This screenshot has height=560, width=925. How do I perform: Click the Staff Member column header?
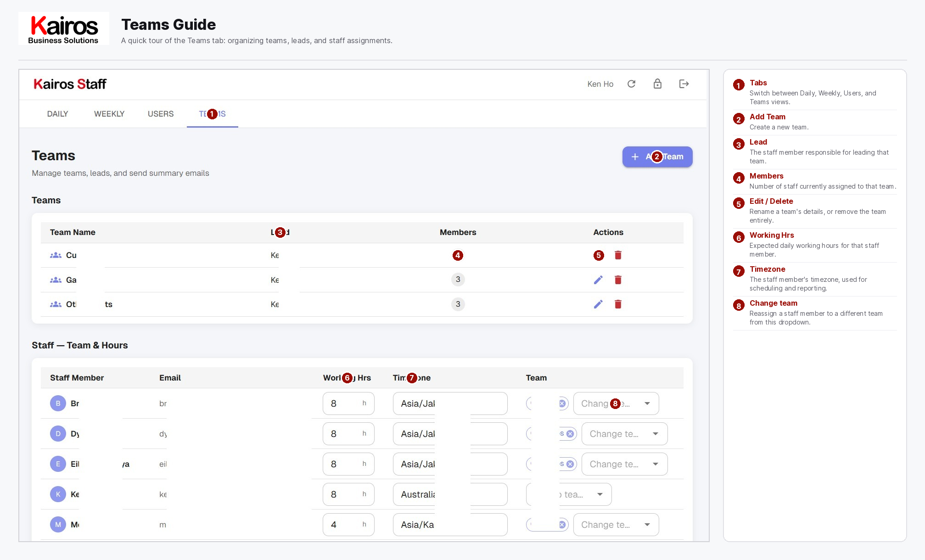pyautogui.click(x=77, y=378)
